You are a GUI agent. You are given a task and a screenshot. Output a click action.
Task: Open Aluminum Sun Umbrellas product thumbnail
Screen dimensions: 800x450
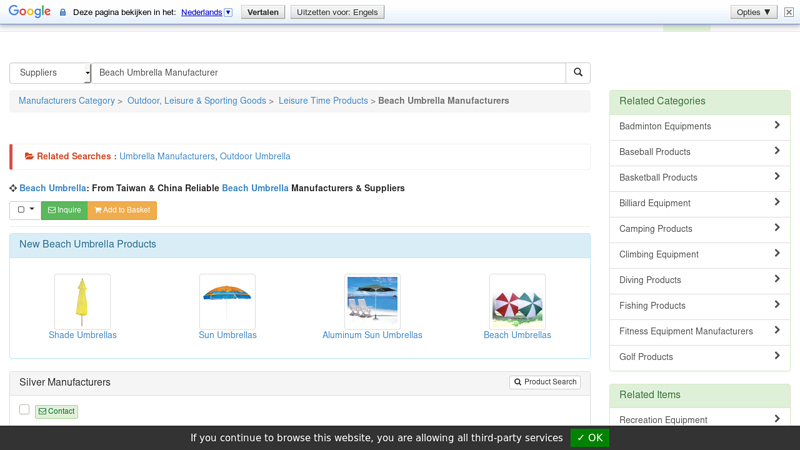(x=372, y=302)
